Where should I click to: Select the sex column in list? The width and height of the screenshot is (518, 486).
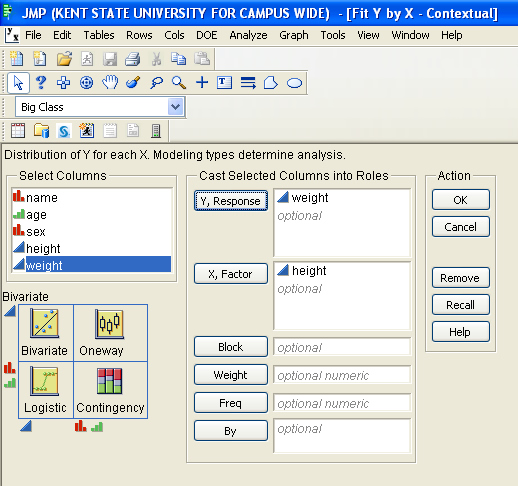click(x=92, y=231)
